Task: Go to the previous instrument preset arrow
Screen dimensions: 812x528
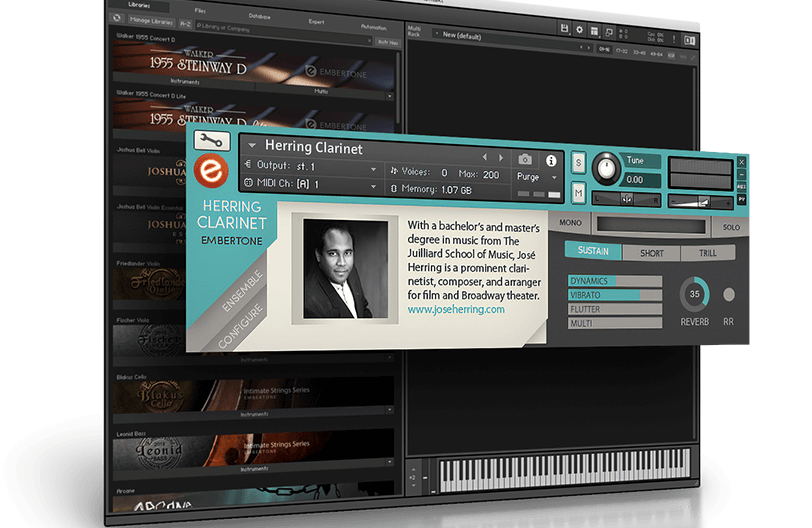Action: coord(485,156)
